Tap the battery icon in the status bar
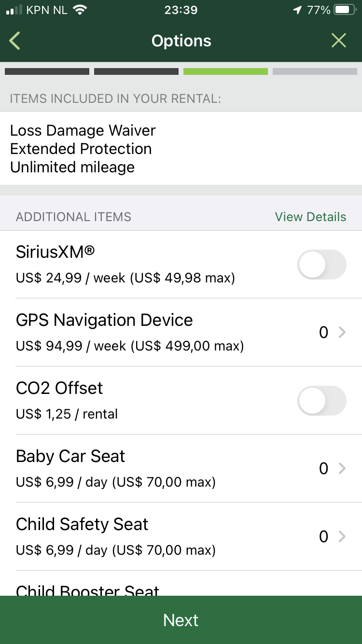 coord(345,10)
